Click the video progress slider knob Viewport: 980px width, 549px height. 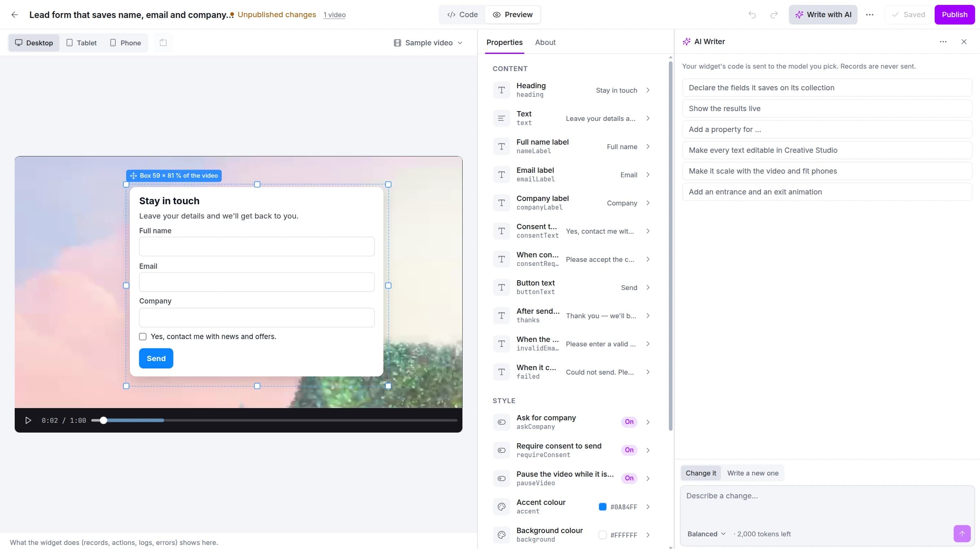tap(103, 420)
